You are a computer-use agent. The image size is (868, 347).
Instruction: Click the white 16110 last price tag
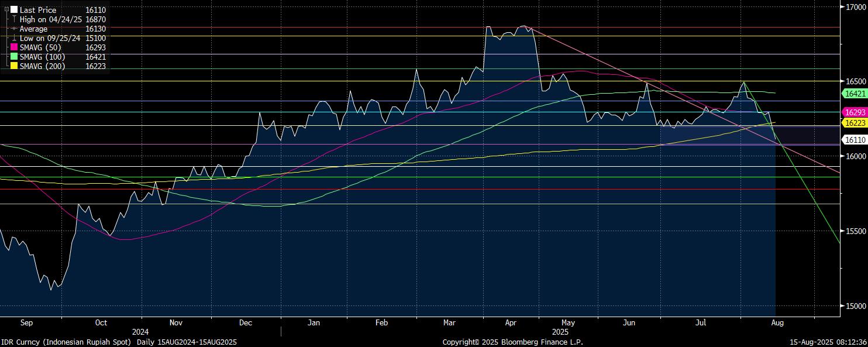tap(855, 140)
